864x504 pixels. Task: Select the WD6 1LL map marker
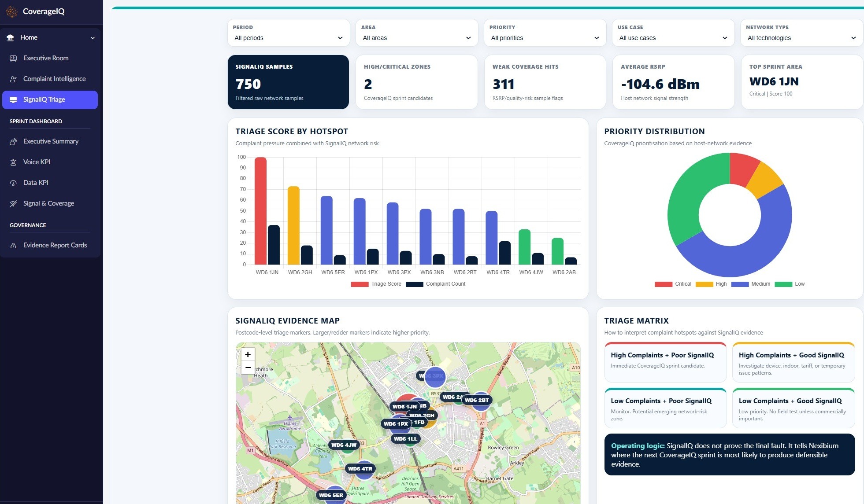coord(405,439)
